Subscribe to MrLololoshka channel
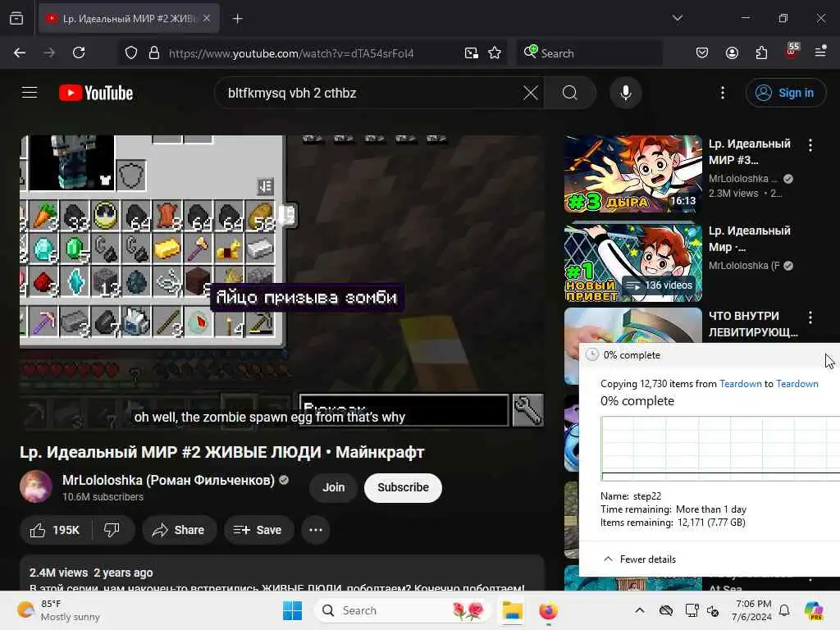The height and width of the screenshot is (630, 840). (403, 487)
